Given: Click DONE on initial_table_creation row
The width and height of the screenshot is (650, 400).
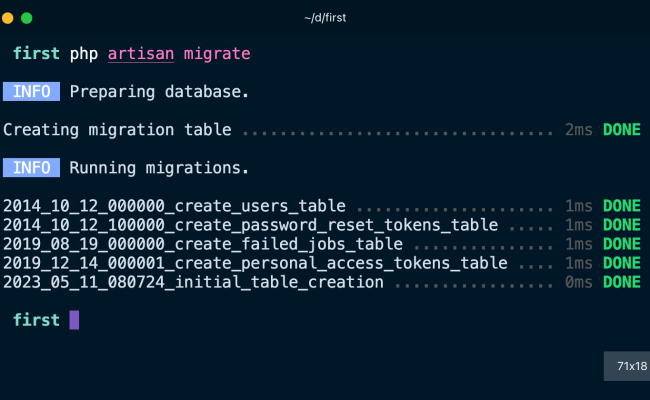Looking at the screenshot, I should (x=622, y=282).
